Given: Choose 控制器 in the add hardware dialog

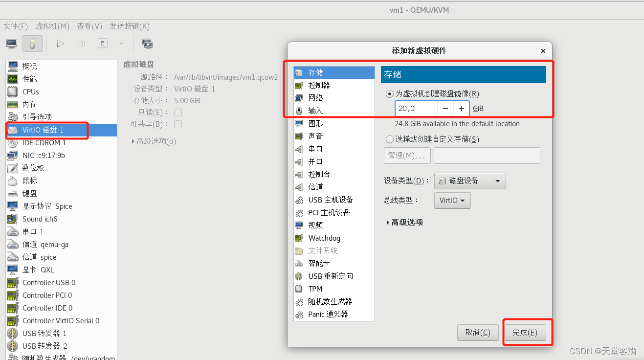Looking at the screenshot, I should coord(334,85).
